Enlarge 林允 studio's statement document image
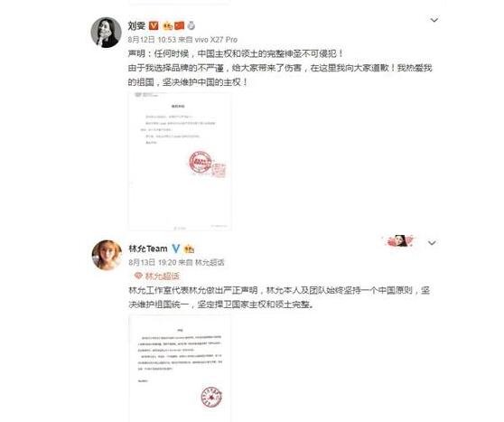The height and width of the screenshot is (422, 504). click(x=180, y=369)
